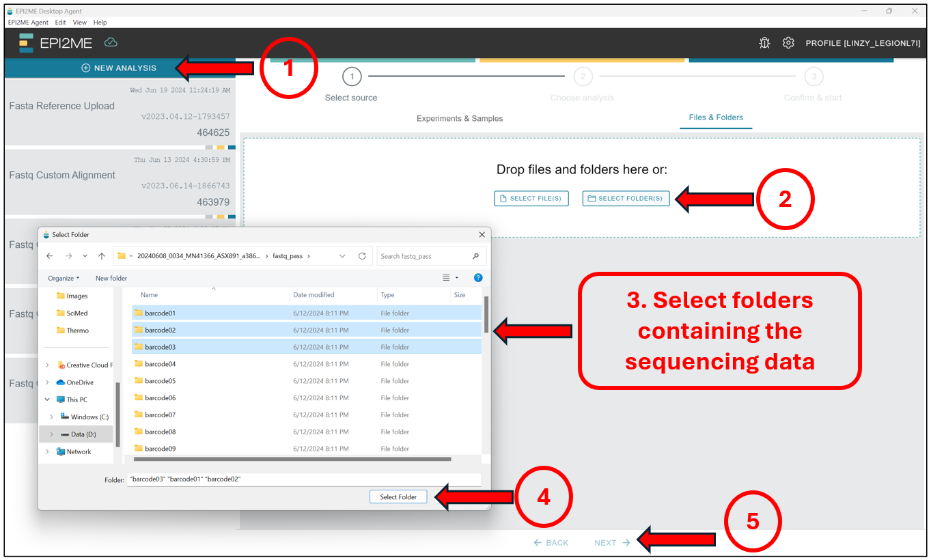
Task: Expand the Network node
Action: click(x=47, y=451)
